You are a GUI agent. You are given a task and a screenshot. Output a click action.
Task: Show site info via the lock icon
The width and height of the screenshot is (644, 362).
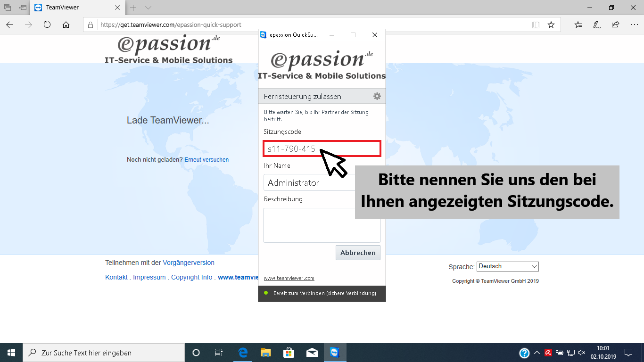click(x=91, y=25)
